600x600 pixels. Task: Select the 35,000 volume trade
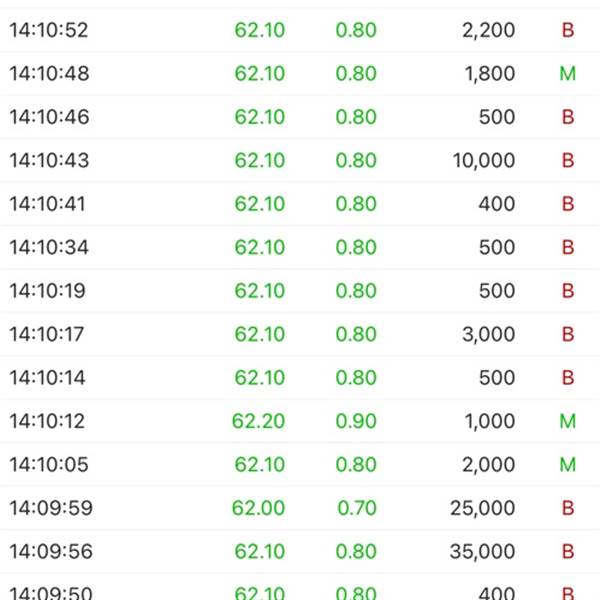[x=483, y=552]
